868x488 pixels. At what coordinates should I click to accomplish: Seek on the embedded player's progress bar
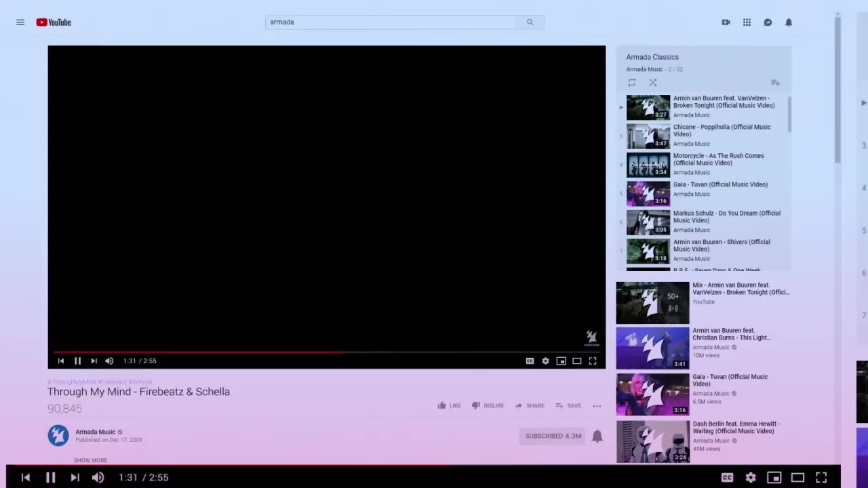(326, 352)
